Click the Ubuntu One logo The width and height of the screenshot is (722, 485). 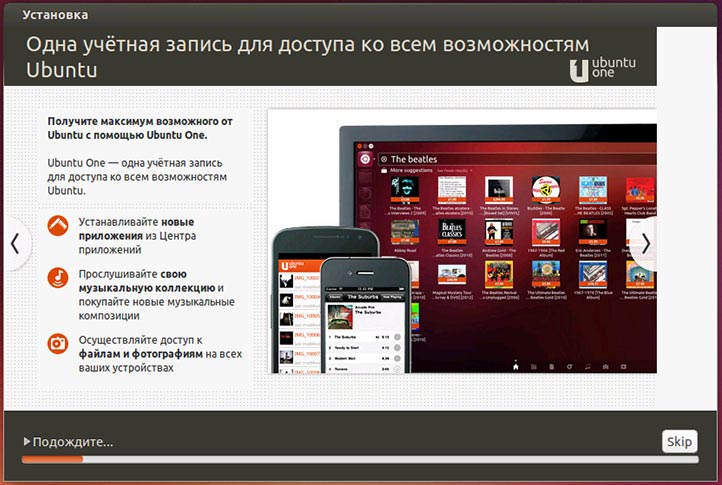tap(602, 69)
